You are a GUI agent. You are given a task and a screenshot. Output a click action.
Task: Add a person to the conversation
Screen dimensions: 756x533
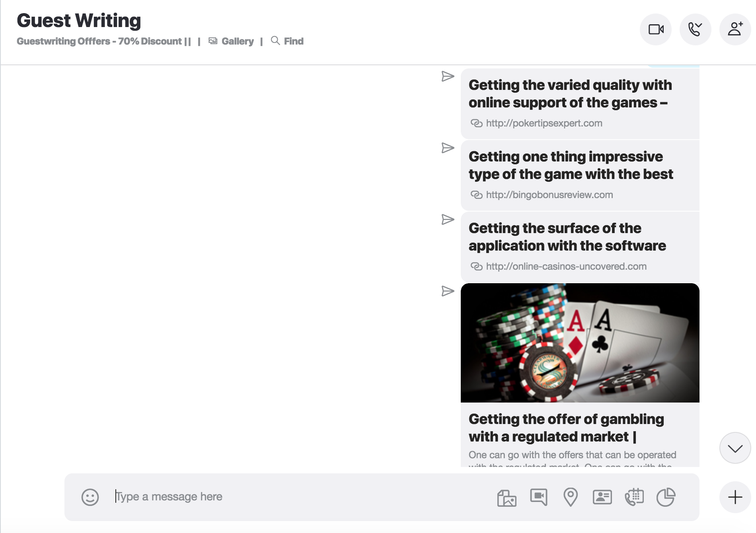point(735,29)
